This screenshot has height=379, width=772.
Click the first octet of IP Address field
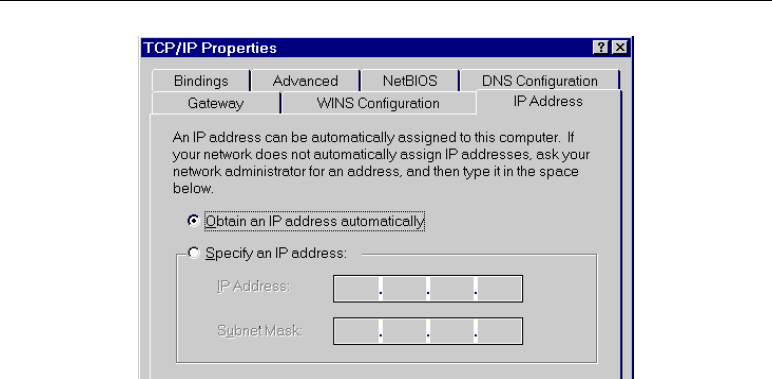(x=356, y=289)
